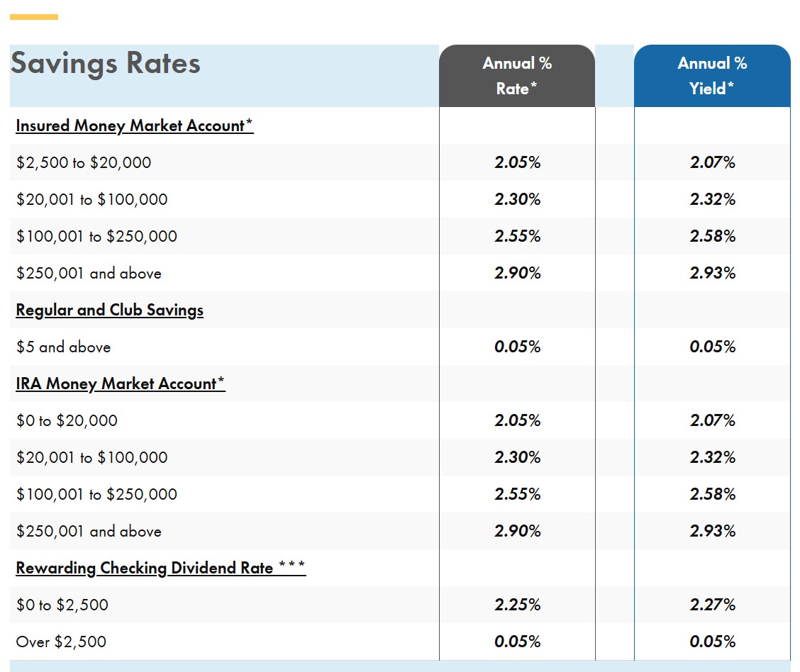Click the Annual % Yield column header
The width and height of the screenshot is (800, 672).
coord(712,76)
